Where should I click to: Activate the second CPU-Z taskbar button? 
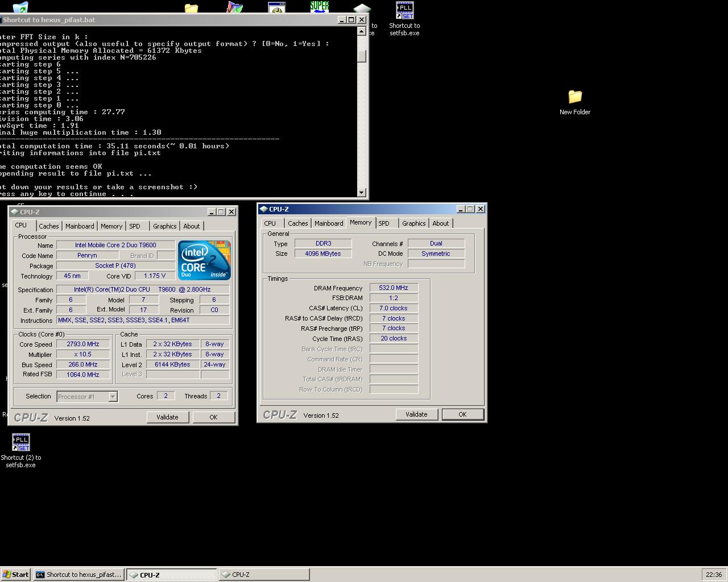[x=264, y=575]
